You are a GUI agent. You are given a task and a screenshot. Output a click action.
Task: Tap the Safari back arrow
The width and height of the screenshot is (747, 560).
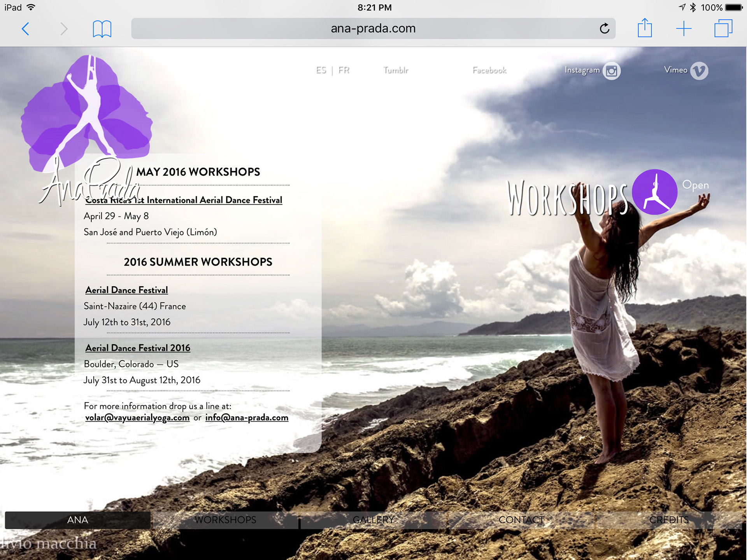pos(26,29)
